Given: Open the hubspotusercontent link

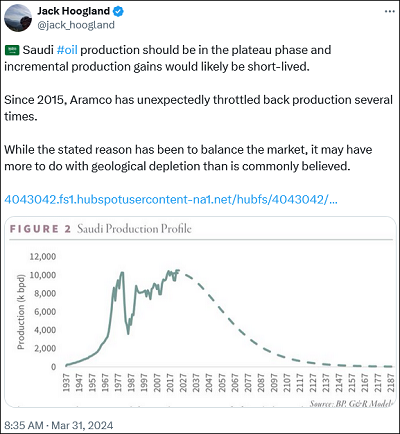Looking at the screenshot, I should 171,200.
